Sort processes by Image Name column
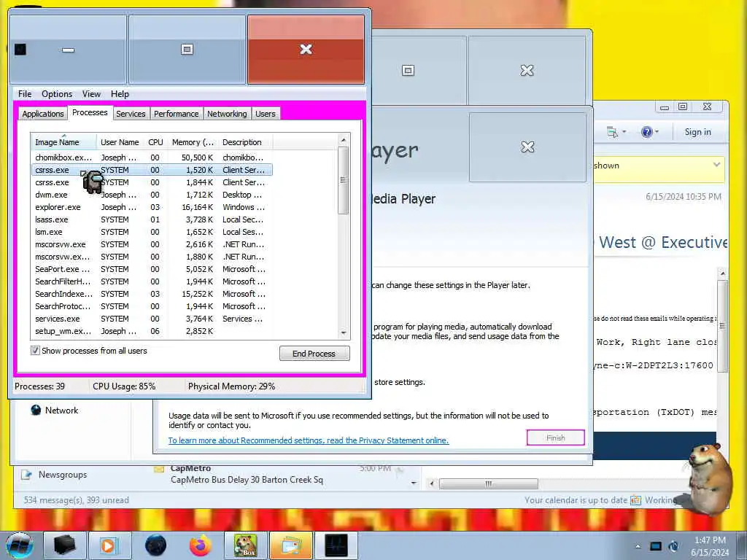The image size is (747, 560). [x=64, y=142]
